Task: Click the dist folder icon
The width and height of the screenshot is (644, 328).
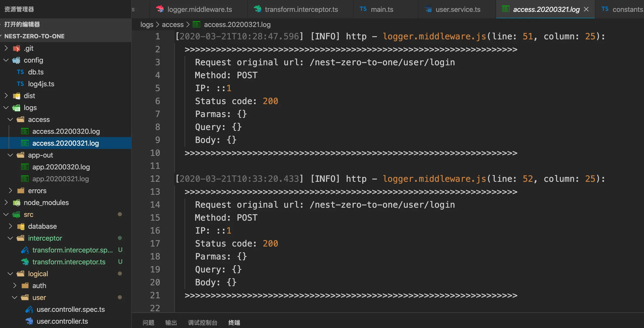Action: coord(16,96)
